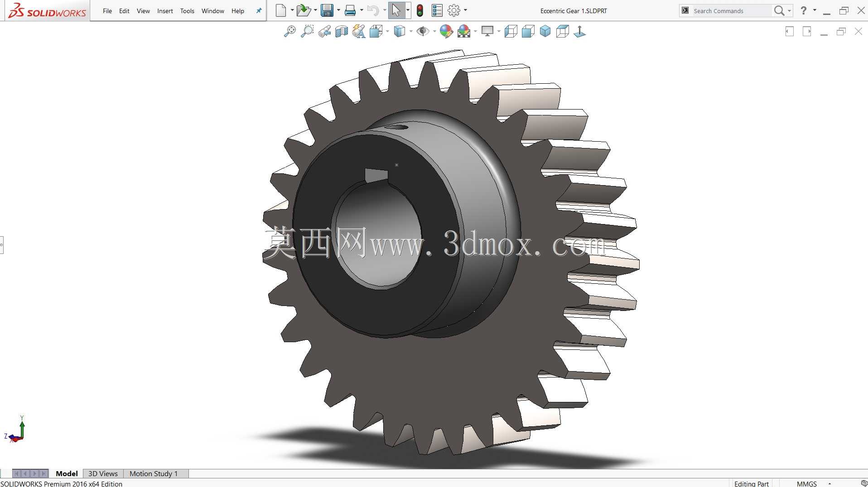Click the Dynamic Annotation Views icon
The image size is (868, 487).
tap(359, 31)
